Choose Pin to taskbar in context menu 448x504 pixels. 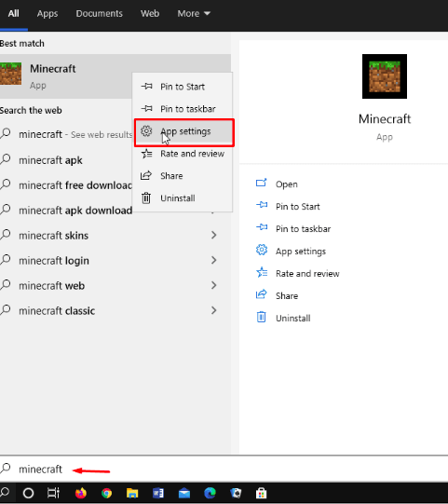pyautogui.click(x=183, y=109)
